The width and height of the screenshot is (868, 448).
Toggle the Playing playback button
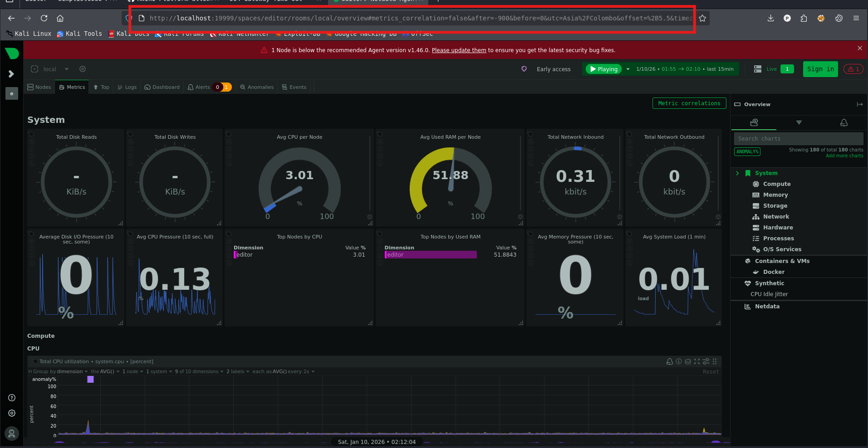(x=604, y=69)
